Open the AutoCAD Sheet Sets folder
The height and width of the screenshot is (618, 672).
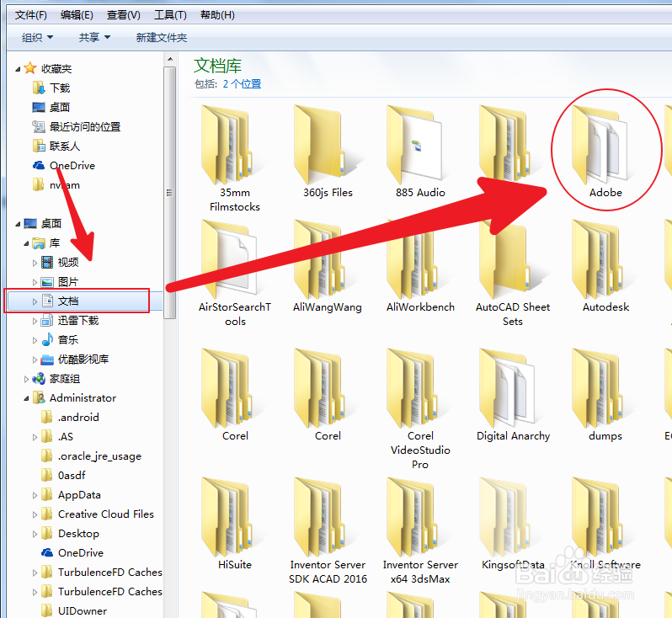coord(513,274)
